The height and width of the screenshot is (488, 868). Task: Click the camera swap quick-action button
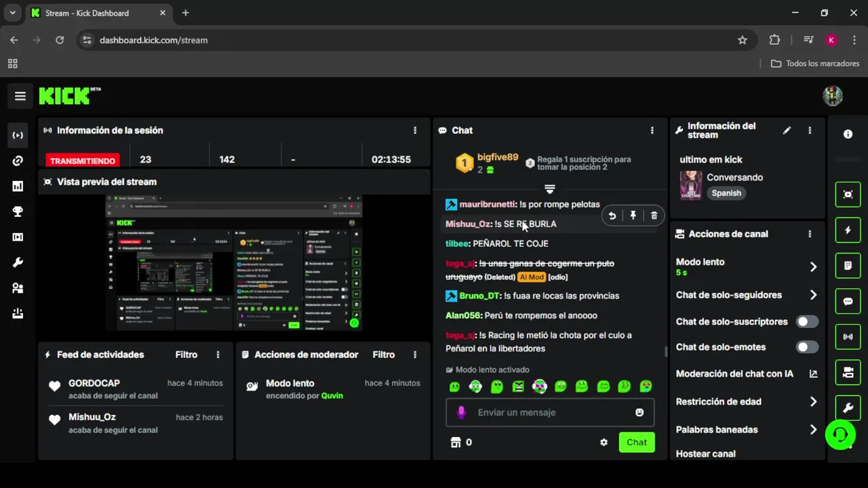tap(848, 372)
